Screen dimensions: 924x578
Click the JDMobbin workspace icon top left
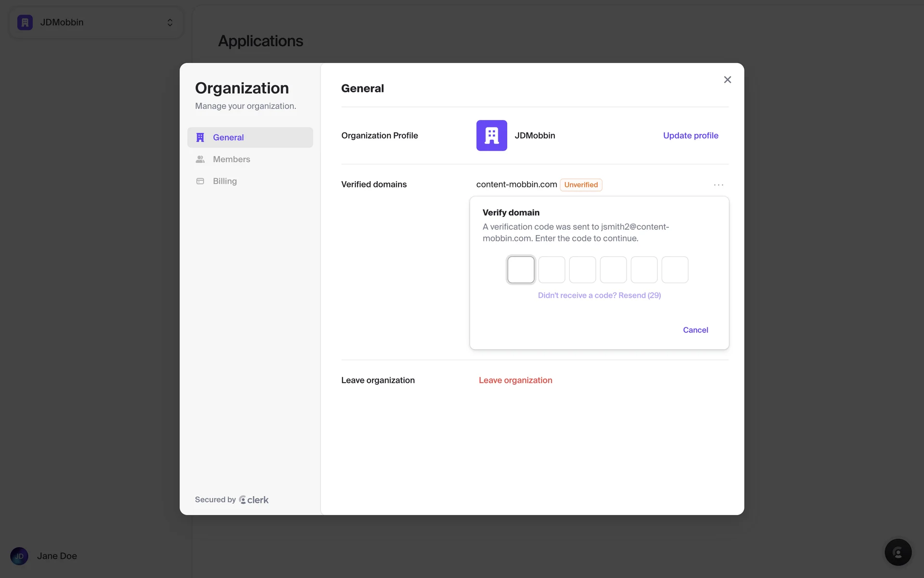click(x=25, y=23)
